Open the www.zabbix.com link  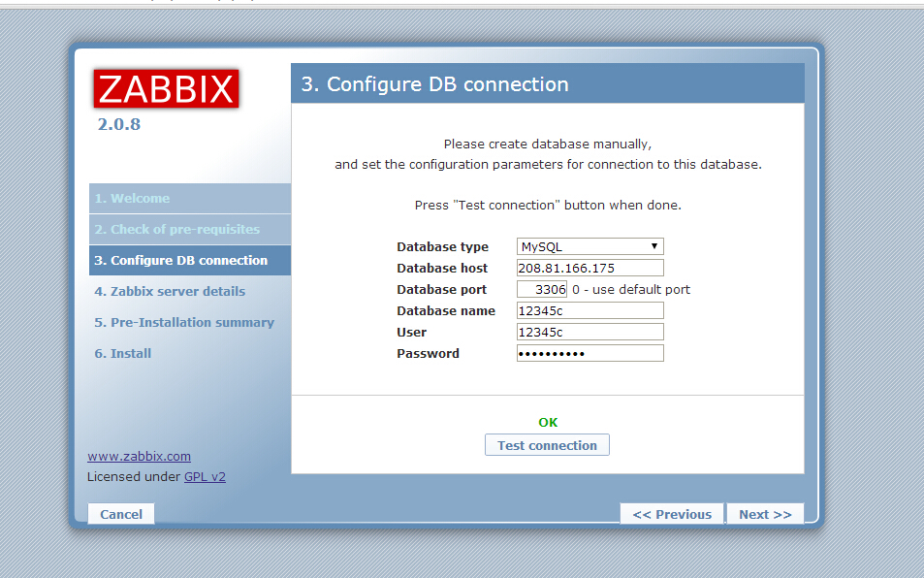[x=139, y=456]
